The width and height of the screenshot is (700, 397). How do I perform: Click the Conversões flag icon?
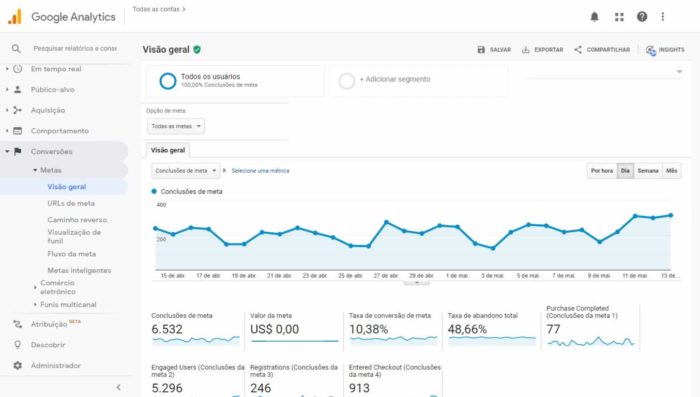click(x=18, y=151)
